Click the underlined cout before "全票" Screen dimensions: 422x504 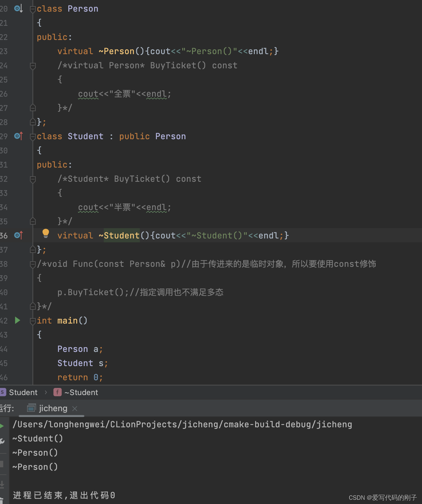tap(88, 94)
